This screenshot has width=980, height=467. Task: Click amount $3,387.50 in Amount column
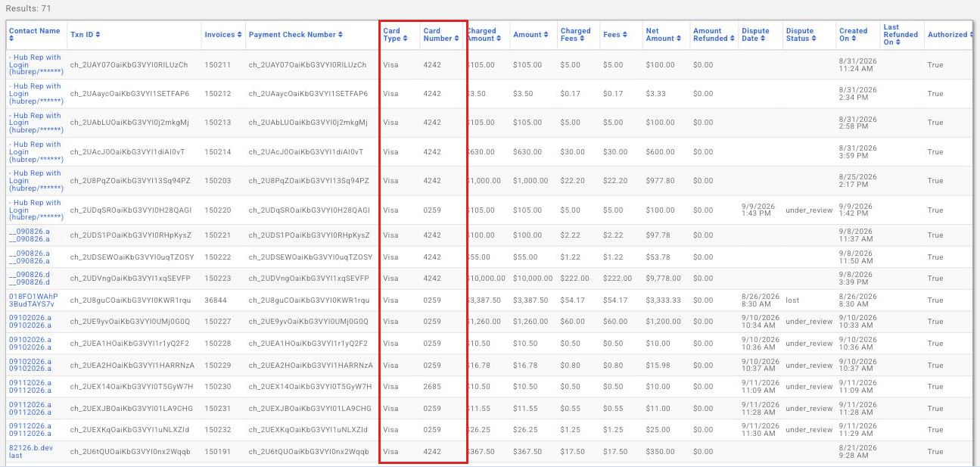pos(530,300)
